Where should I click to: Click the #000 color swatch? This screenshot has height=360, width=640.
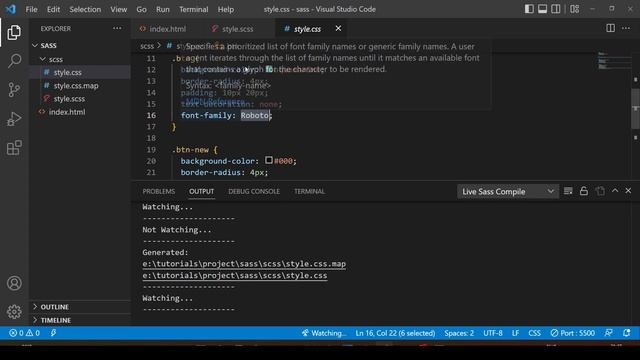coord(269,160)
